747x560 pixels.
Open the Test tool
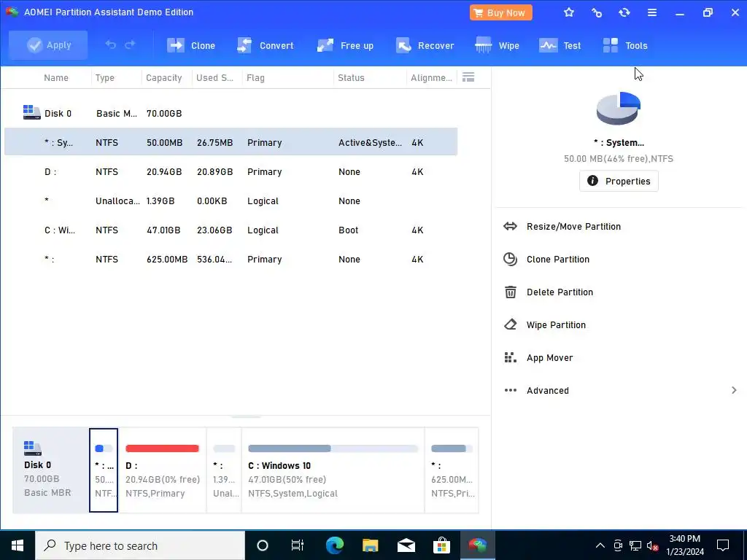(x=560, y=46)
